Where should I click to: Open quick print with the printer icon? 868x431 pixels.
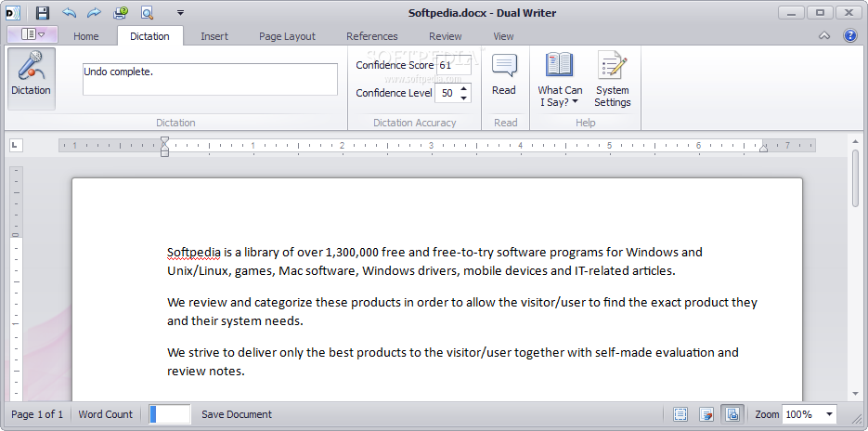click(x=120, y=13)
